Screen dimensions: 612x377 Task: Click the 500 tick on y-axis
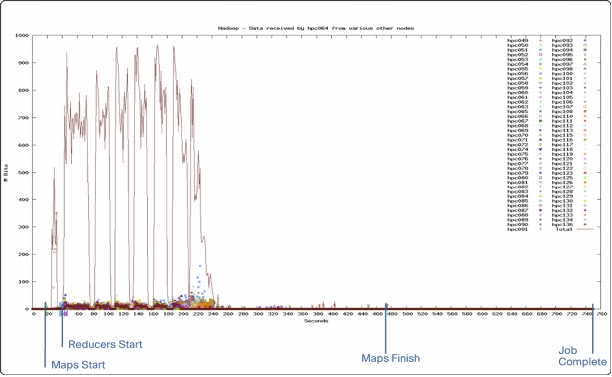(x=24, y=172)
